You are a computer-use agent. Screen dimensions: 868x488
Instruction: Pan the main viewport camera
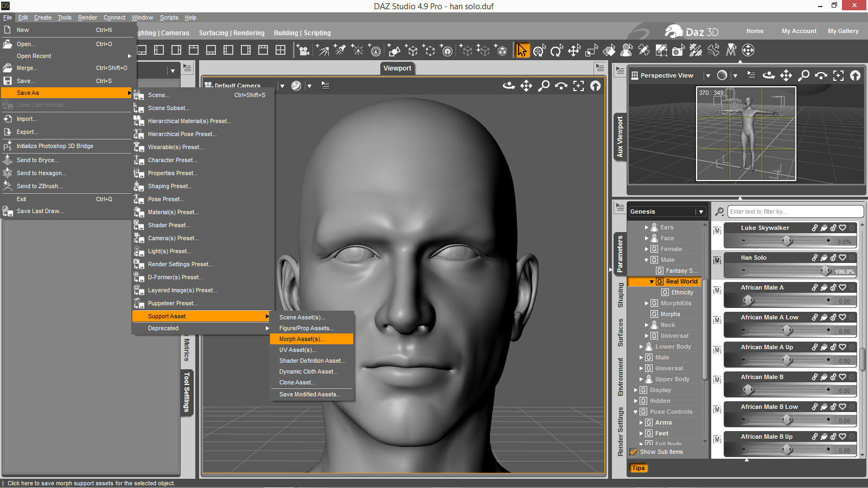[x=526, y=86]
